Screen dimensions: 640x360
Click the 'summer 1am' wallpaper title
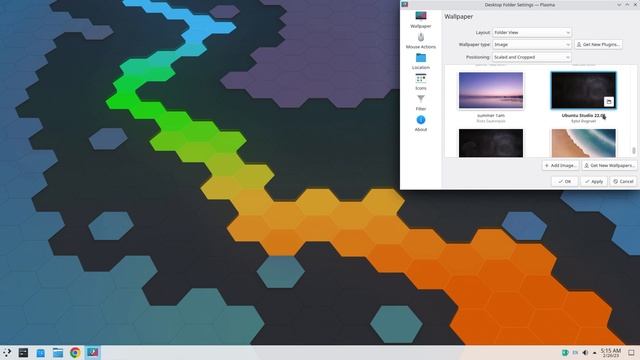491,116
